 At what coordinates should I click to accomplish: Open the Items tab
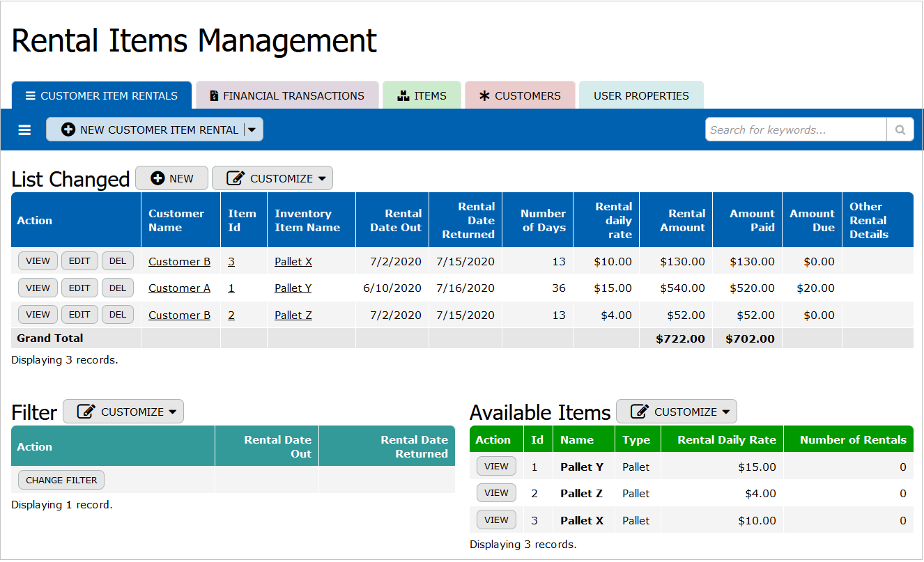pos(422,96)
